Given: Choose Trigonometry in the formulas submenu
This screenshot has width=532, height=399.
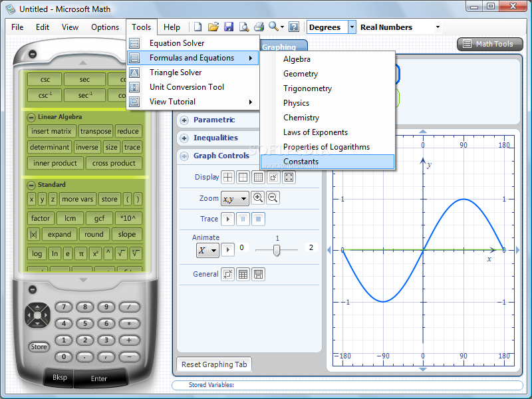Looking at the screenshot, I should [327, 88].
